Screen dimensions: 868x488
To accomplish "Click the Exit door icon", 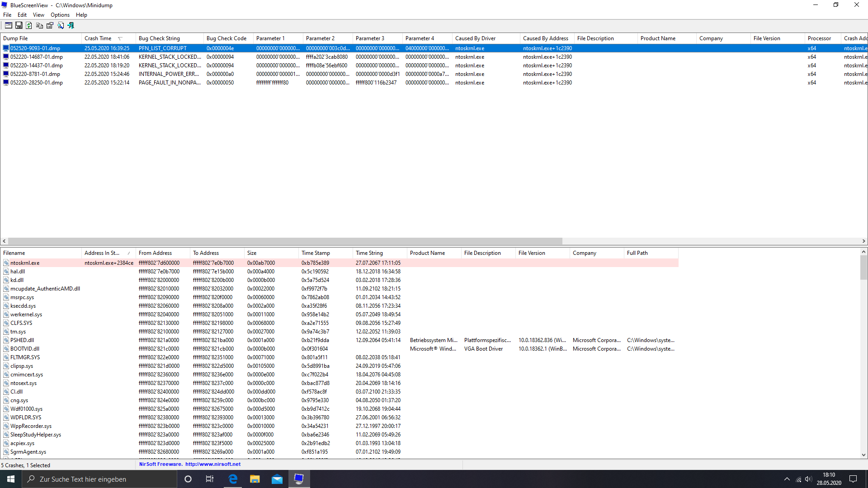I will point(71,25).
